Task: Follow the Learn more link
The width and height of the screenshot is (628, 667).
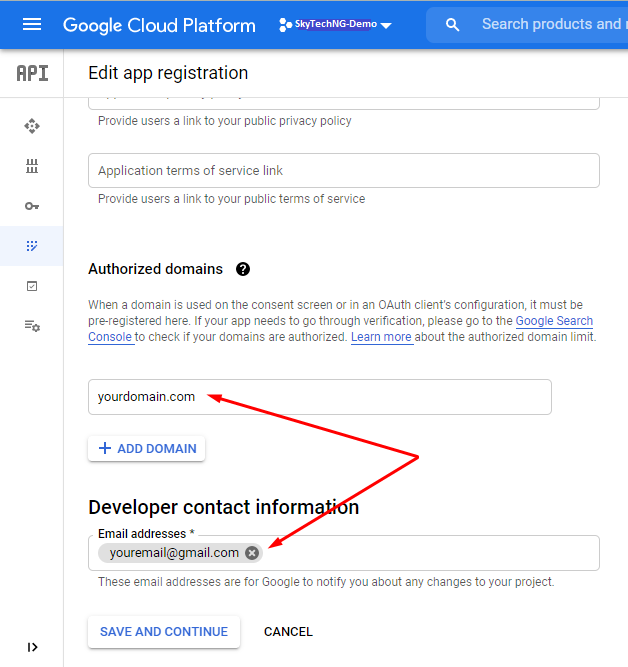Action: 381,337
